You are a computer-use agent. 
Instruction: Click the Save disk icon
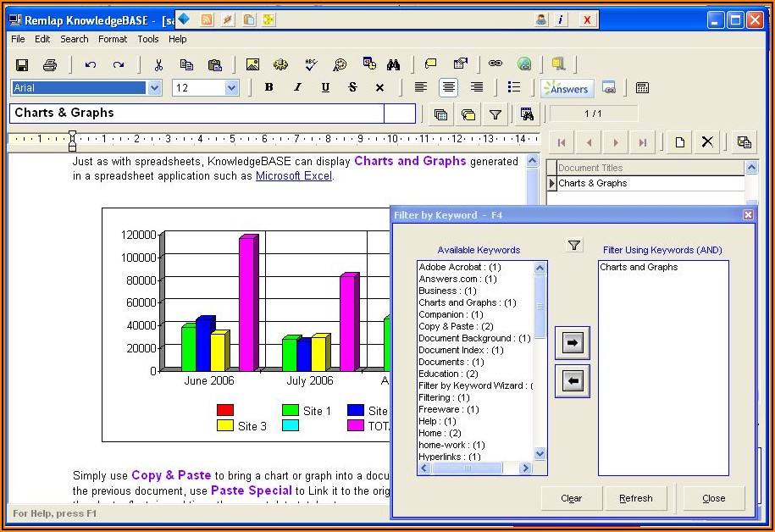point(22,64)
